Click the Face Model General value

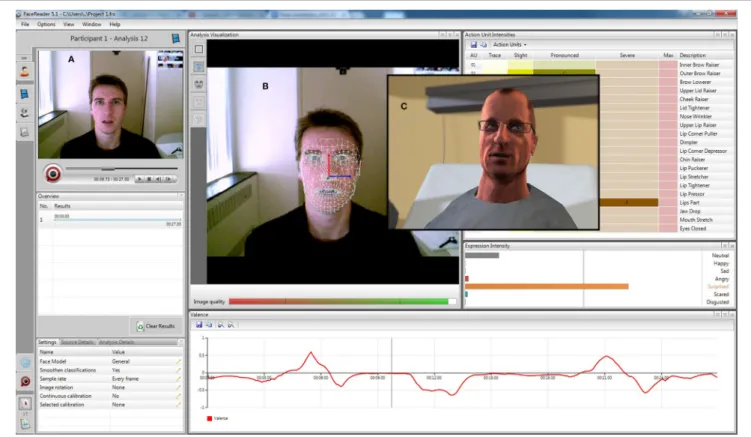121,362
